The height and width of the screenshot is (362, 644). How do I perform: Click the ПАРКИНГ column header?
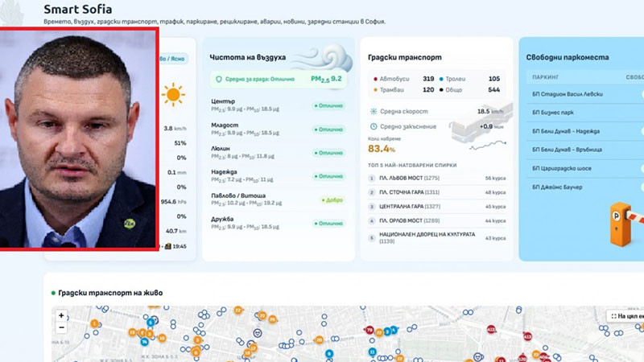click(x=546, y=77)
